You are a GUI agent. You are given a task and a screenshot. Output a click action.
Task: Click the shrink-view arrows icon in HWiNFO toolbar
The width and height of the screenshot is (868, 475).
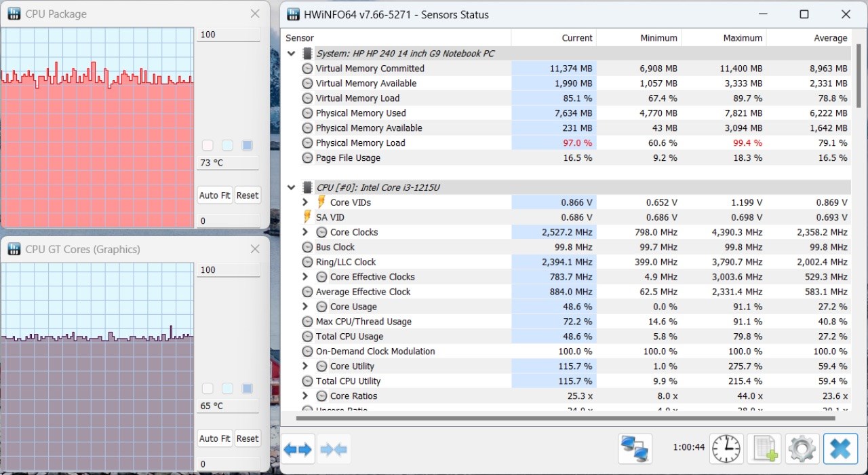pos(334,449)
